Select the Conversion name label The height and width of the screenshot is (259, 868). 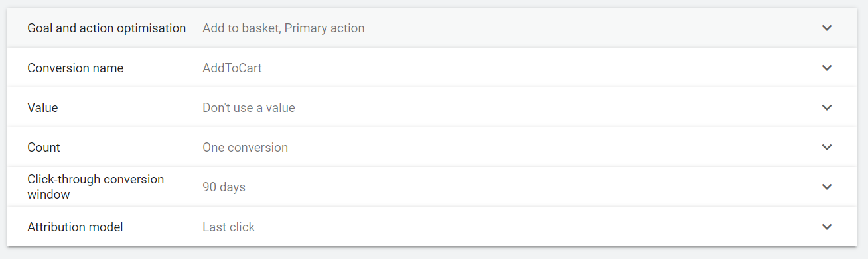(x=75, y=68)
